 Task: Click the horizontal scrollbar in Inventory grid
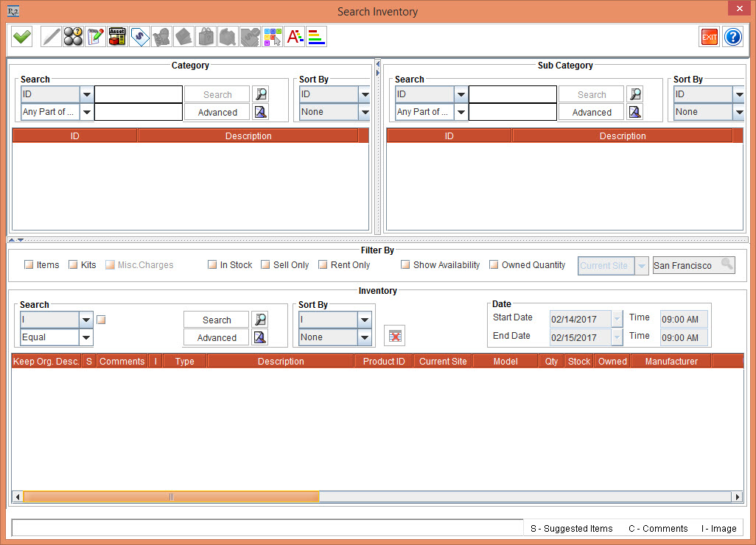[171, 497]
